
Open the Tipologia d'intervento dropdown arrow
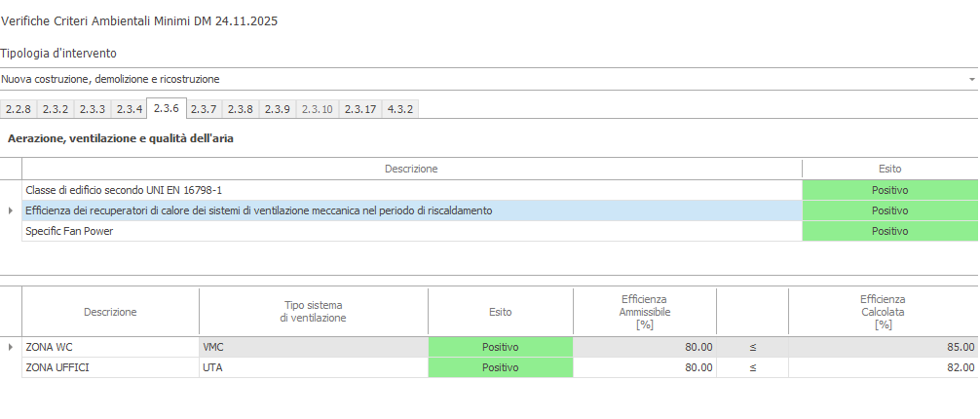click(971, 79)
